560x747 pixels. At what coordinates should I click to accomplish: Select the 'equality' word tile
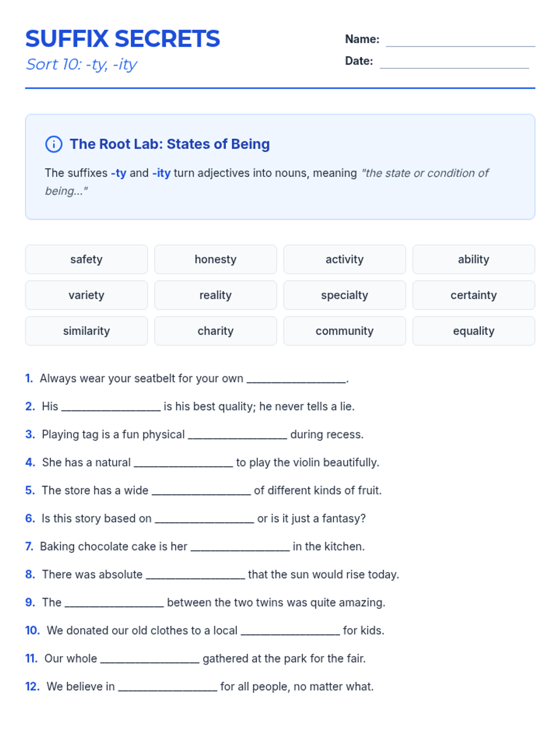click(x=474, y=331)
